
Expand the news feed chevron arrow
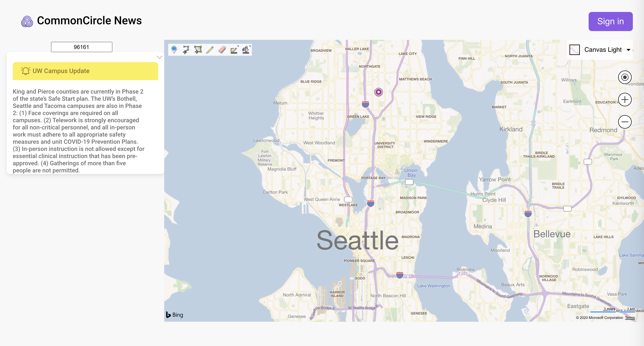click(x=160, y=57)
